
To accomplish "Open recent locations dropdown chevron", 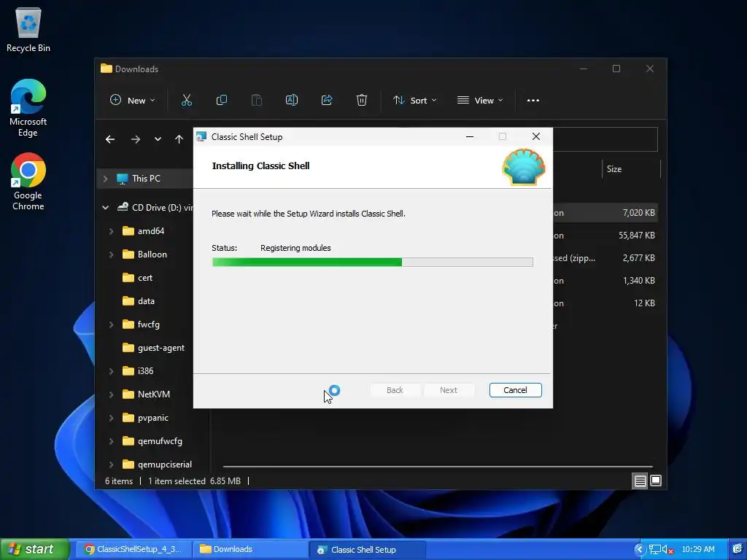I will point(158,139).
